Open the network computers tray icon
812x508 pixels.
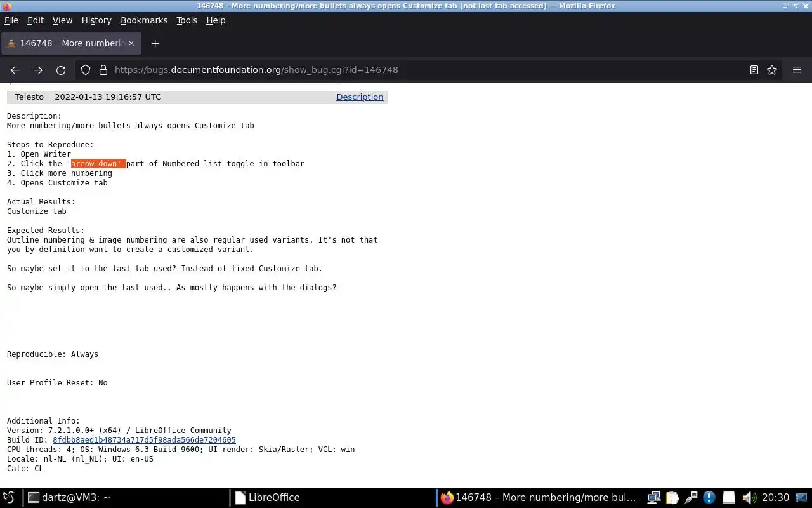(x=654, y=498)
